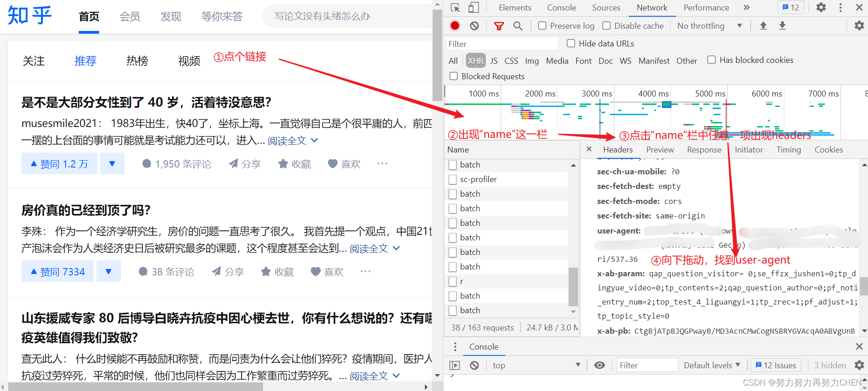This screenshot has height=391, width=868.
Task: Clear the network log icon
Action: pos(474,26)
